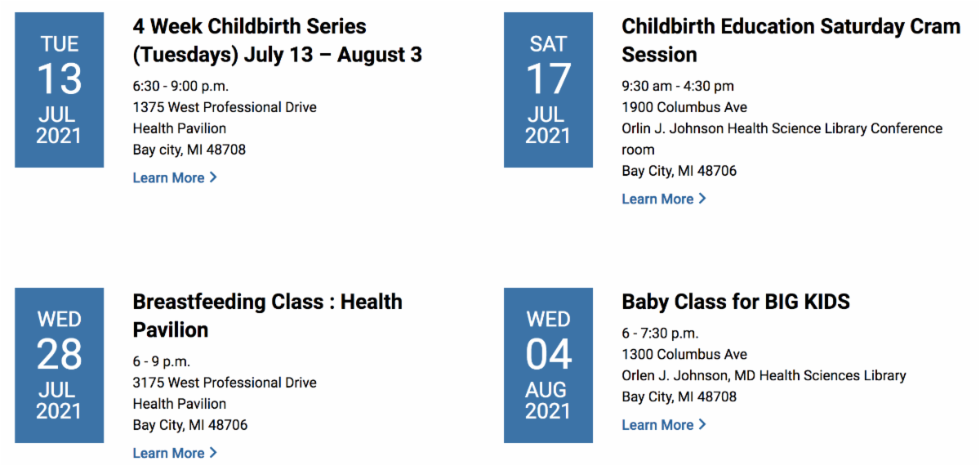Click the chevron arrow for Breastfeeding Class

pyautogui.click(x=213, y=453)
